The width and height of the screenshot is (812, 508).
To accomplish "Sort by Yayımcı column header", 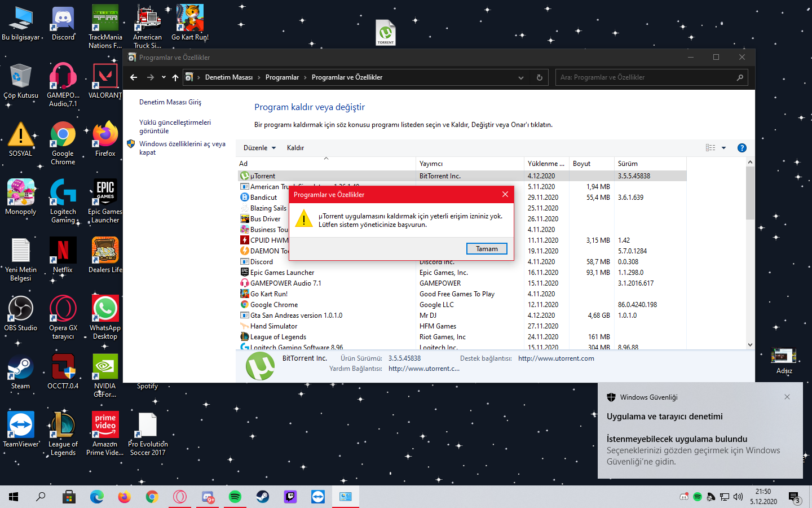I will (470, 164).
